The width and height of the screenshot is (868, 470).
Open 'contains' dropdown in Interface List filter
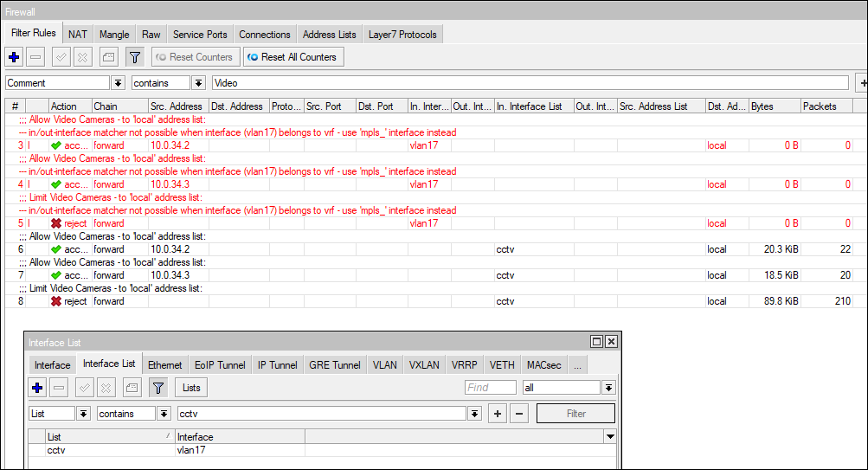pos(164,414)
